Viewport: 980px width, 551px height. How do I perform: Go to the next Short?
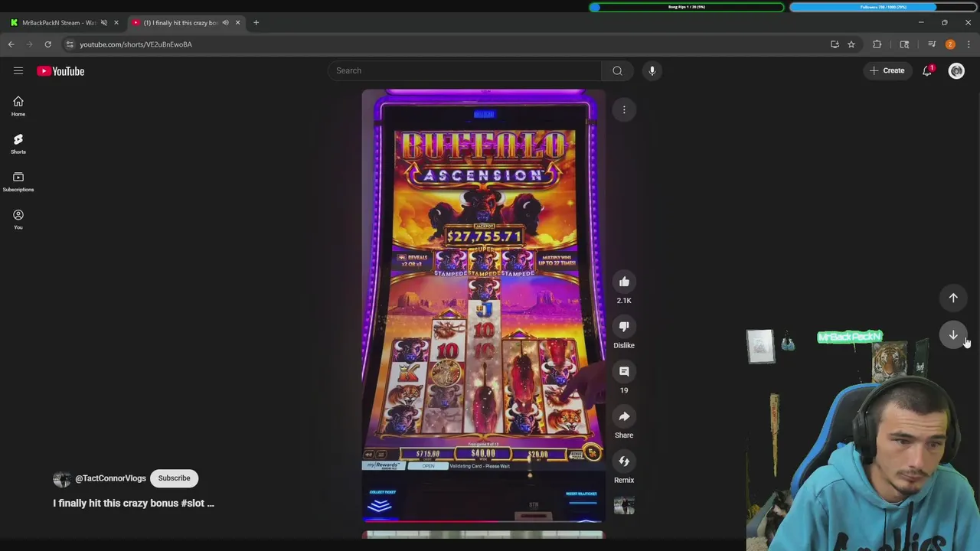coord(953,334)
